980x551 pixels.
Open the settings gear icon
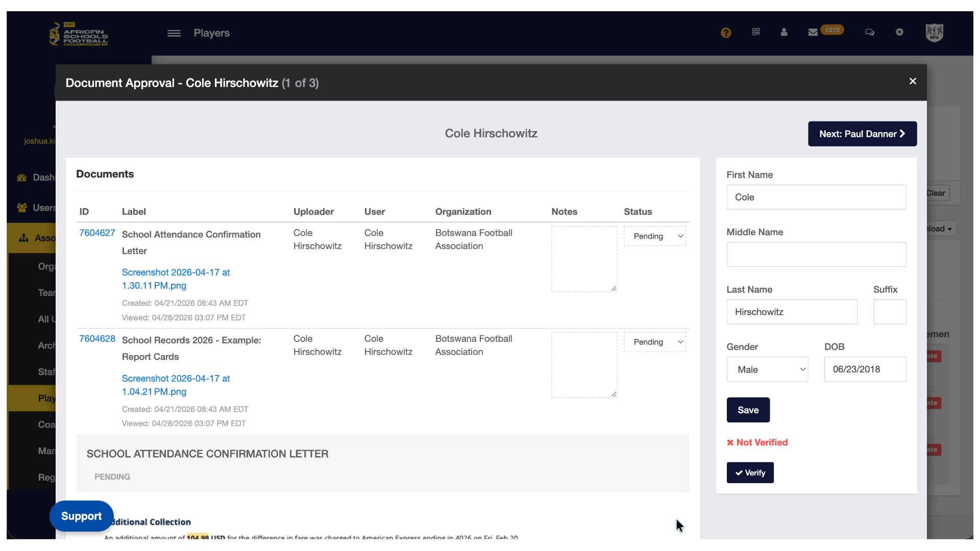point(899,32)
